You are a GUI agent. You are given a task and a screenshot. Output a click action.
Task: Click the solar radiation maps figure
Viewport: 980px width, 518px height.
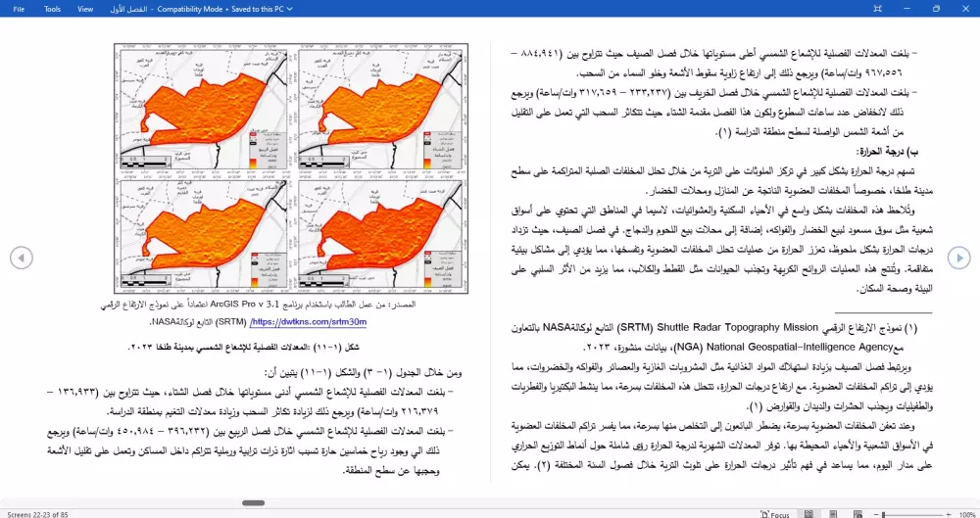(291, 168)
